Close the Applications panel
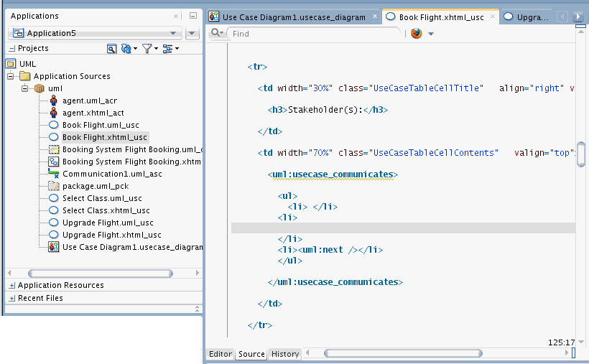This screenshot has width=589, height=364. pyautogui.click(x=176, y=16)
